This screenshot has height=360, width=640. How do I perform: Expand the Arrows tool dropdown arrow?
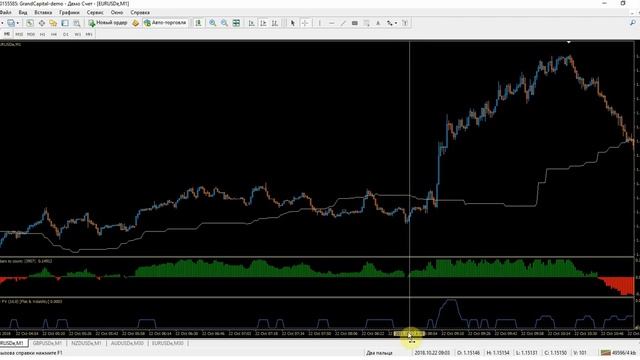(396, 23)
